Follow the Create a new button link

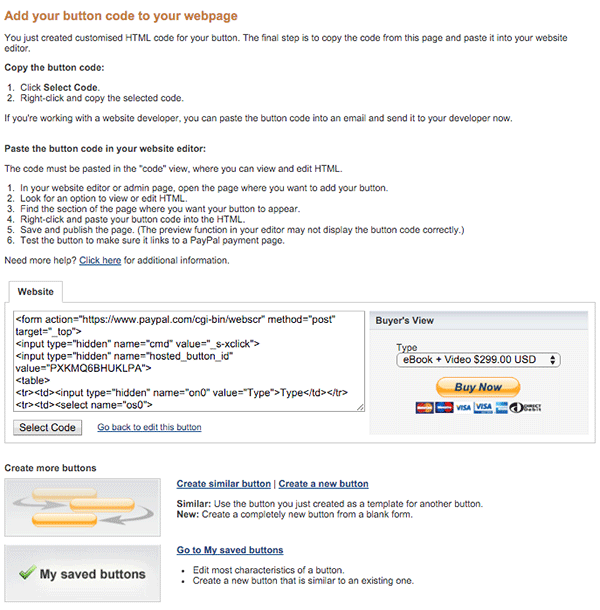[x=323, y=484]
